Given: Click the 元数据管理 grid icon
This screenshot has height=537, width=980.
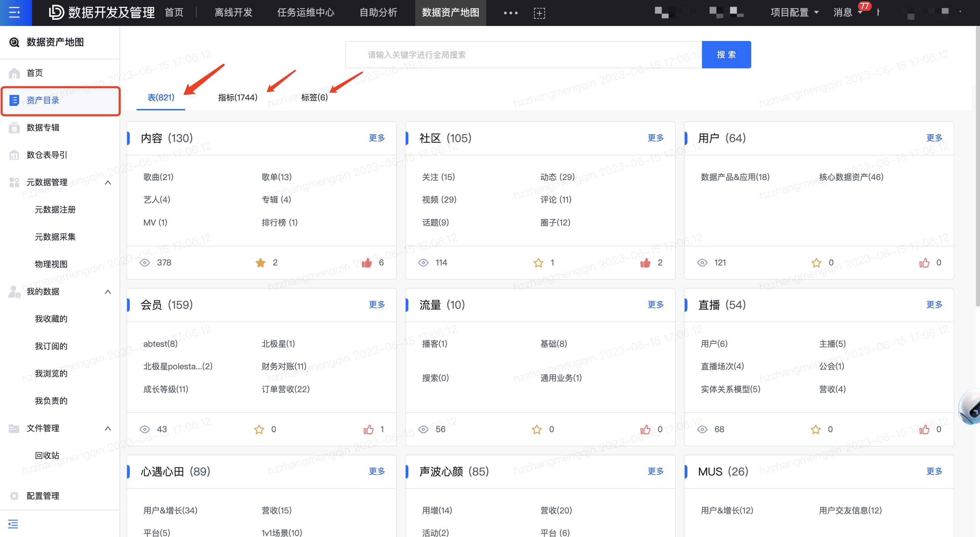Looking at the screenshot, I should (14, 182).
